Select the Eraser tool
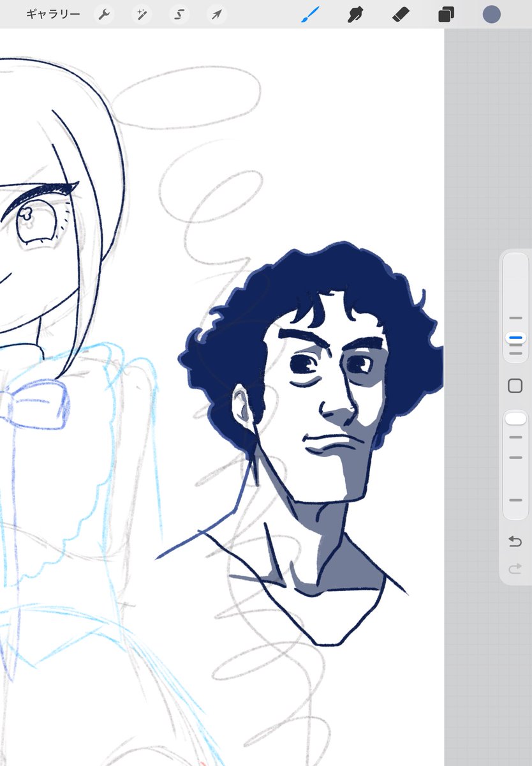 tap(400, 14)
